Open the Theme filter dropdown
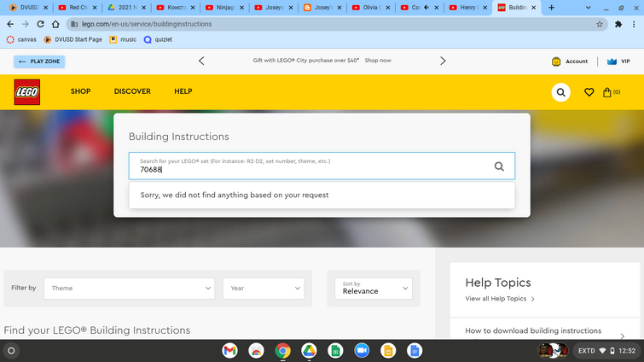Screen dimensions: 644x362 coord(130,288)
